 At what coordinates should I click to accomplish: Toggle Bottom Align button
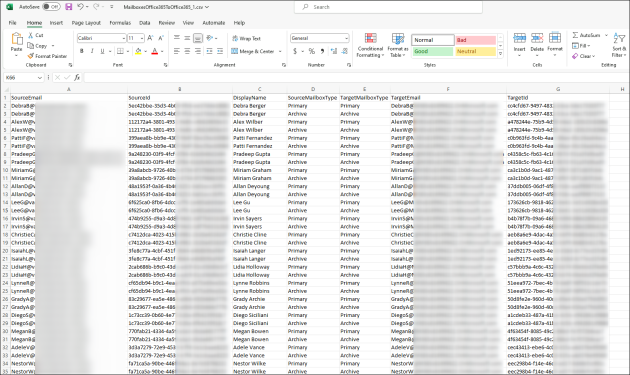click(198, 38)
